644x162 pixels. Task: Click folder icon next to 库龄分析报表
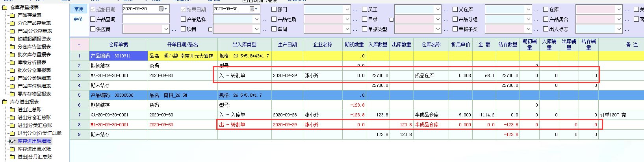click(12, 63)
